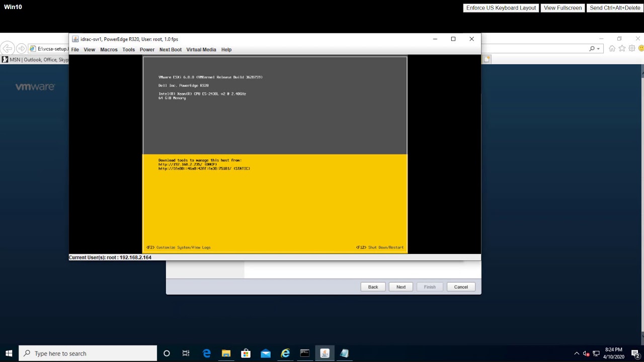Viewport: 644px width, 362px height.
Task: Click the Enforce US Keyboard Layout button
Action: 501,8
